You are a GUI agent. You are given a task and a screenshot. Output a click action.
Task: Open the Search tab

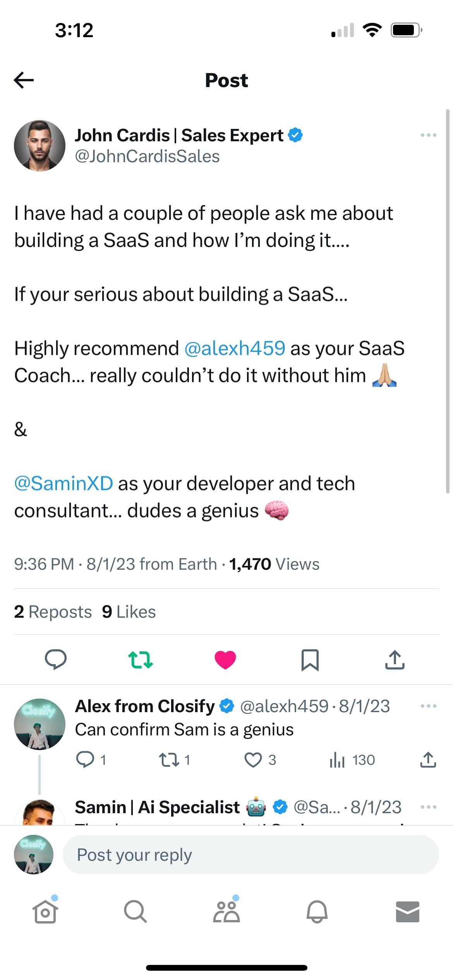[136, 912]
